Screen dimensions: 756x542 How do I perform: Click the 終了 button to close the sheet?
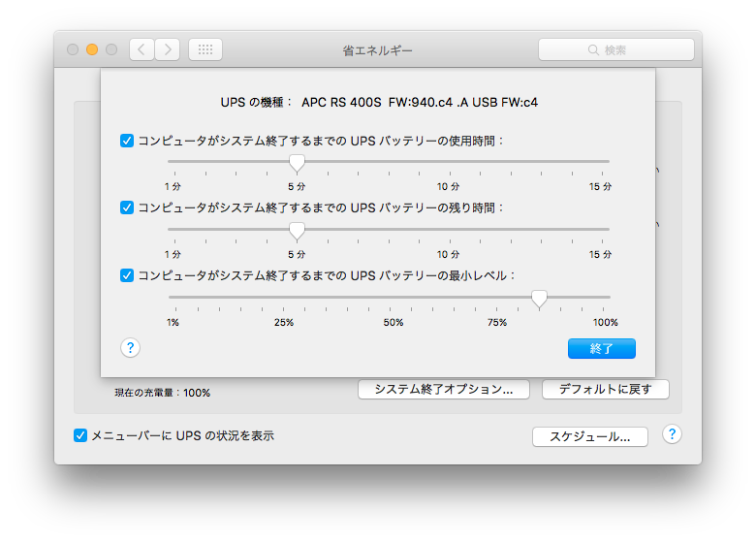(x=601, y=349)
